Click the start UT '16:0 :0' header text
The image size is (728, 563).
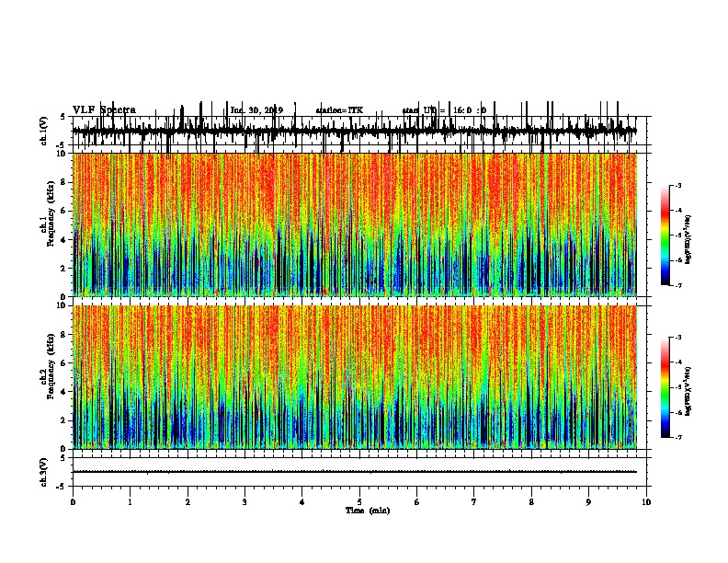coord(470,110)
